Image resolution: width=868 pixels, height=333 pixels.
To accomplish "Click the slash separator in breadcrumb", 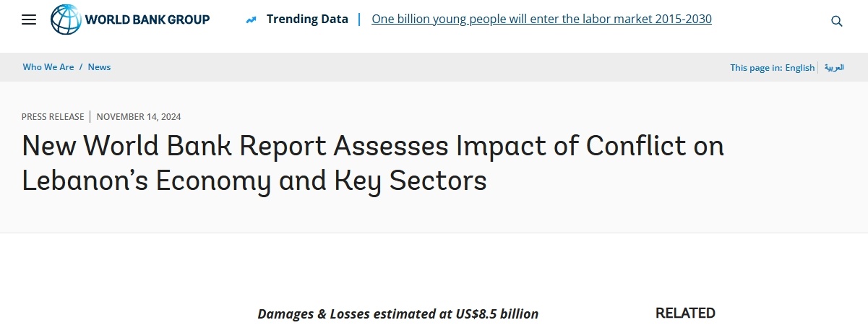I will point(81,66).
